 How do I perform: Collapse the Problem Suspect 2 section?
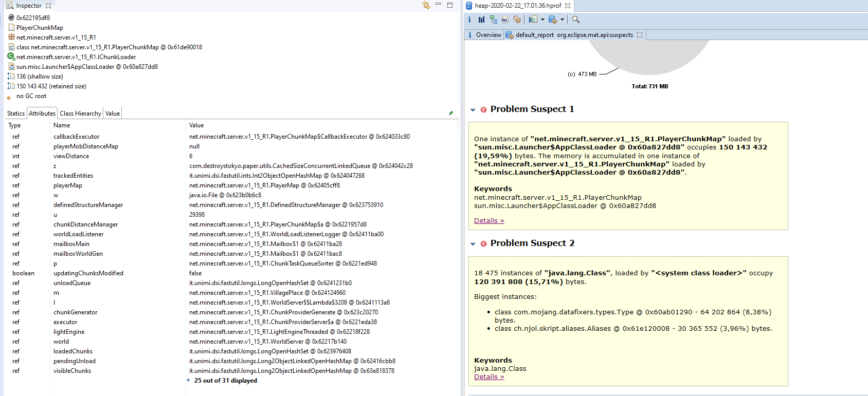coord(473,243)
